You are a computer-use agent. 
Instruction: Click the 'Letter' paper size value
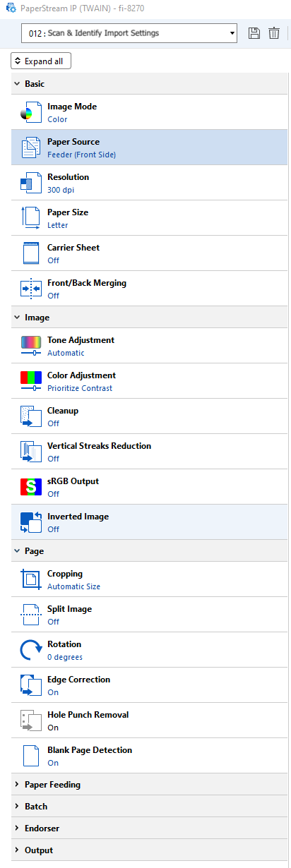[x=58, y=225]
